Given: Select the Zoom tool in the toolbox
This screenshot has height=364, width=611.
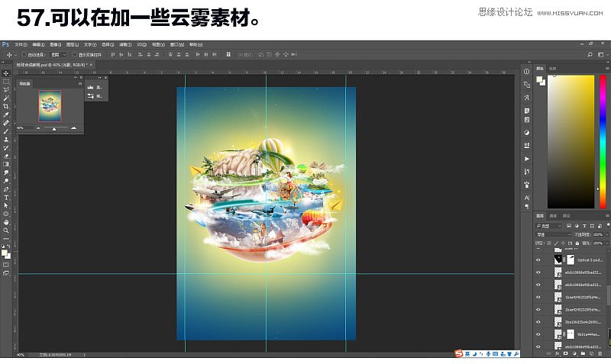Looking at the screenshot, I should point(6,230).
